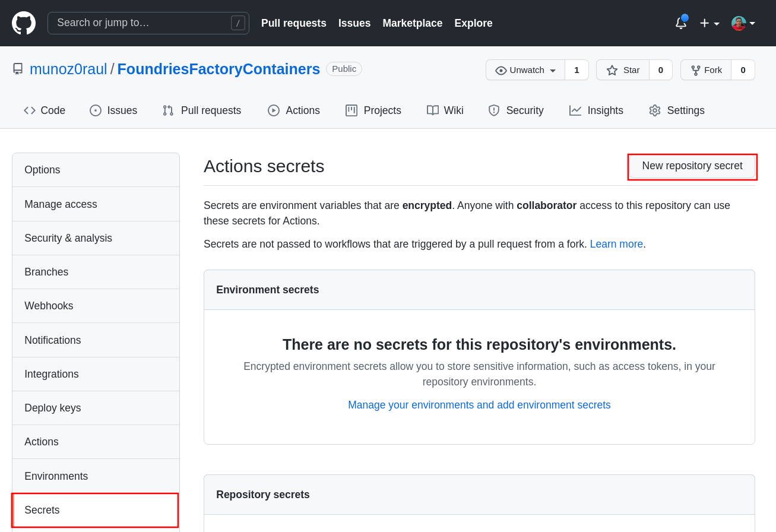Click the star icon on the Star button
The height and width of the screenshot is (532, 776).
612,70
